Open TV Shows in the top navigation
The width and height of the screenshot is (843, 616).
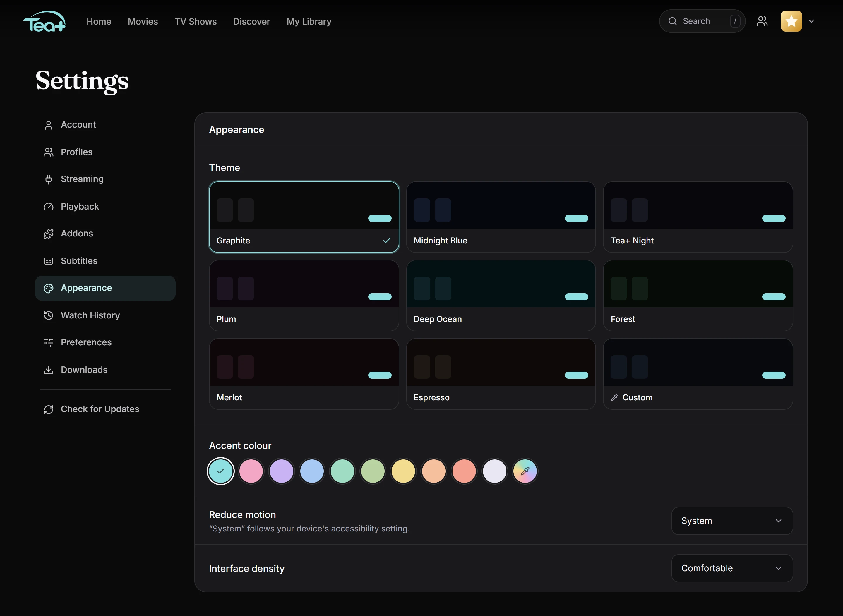[x=196, y=22]
